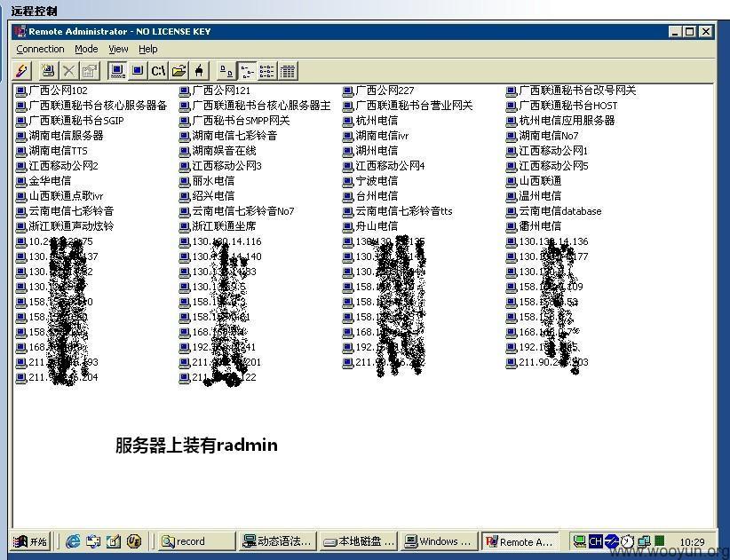Click the Remote Administrator title bar icon
The height and width of the screenshot is (560, 730).
click(x=20, y=32)
